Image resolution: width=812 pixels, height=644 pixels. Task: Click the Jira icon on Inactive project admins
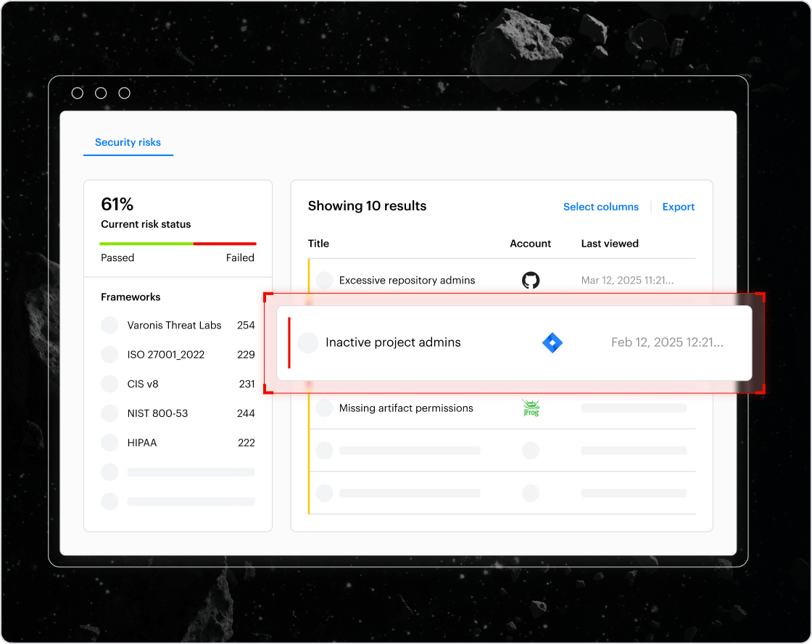coord(552,343)
